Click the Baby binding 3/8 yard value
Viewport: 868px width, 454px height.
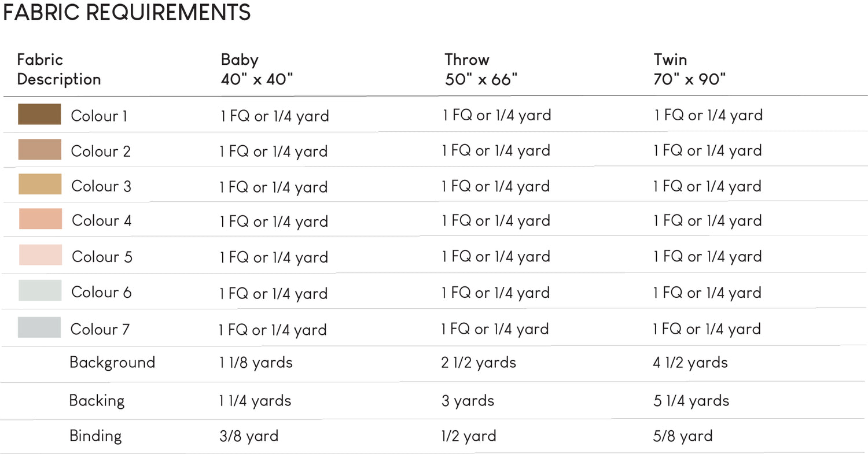249,436
